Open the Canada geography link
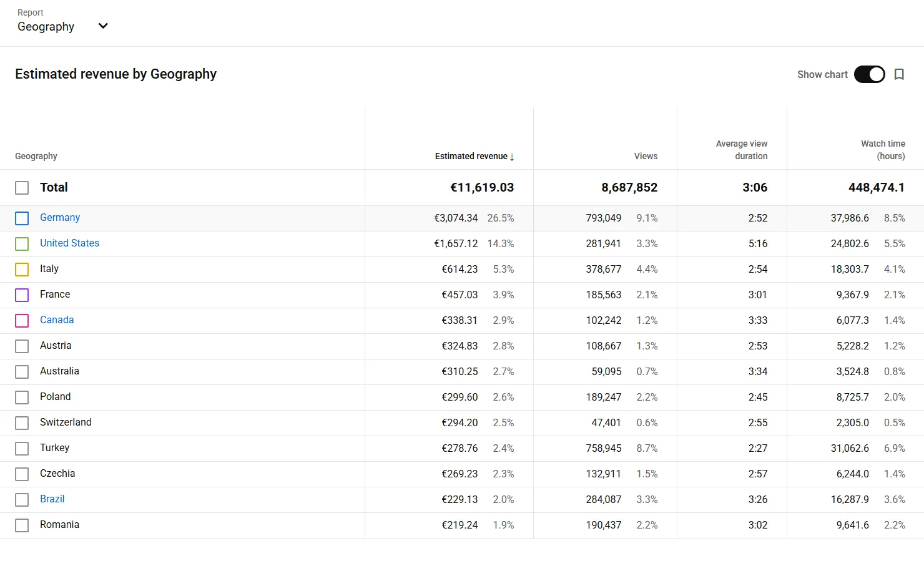Image resolution: width=924 pixels, height=566 pixels. 57,320
